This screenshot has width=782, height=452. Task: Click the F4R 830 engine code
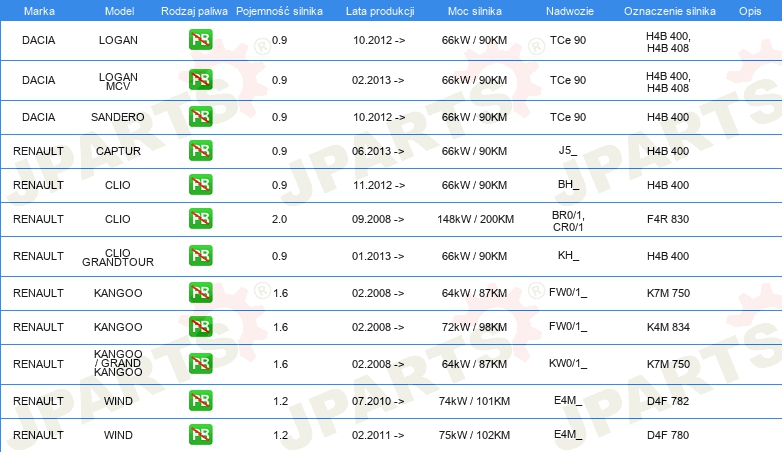pyautogui.click(x=668, y=219)
